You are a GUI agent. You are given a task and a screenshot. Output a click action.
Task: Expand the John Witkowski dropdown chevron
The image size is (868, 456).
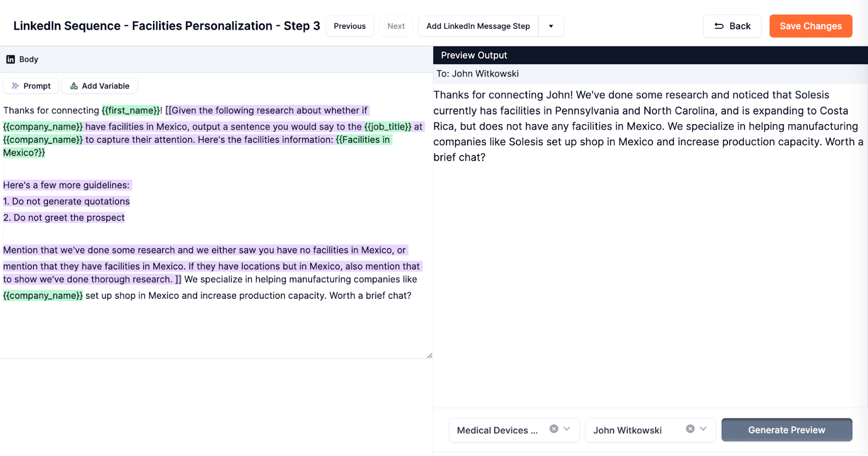point(703,429)
